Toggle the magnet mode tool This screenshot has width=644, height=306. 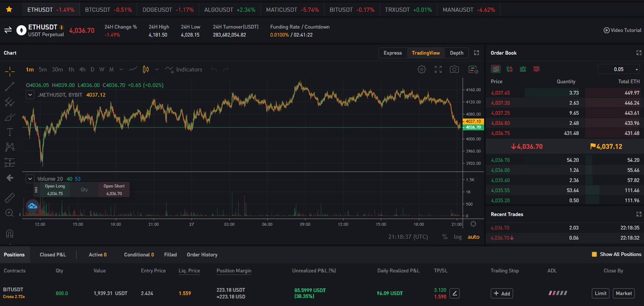point(10,234)
